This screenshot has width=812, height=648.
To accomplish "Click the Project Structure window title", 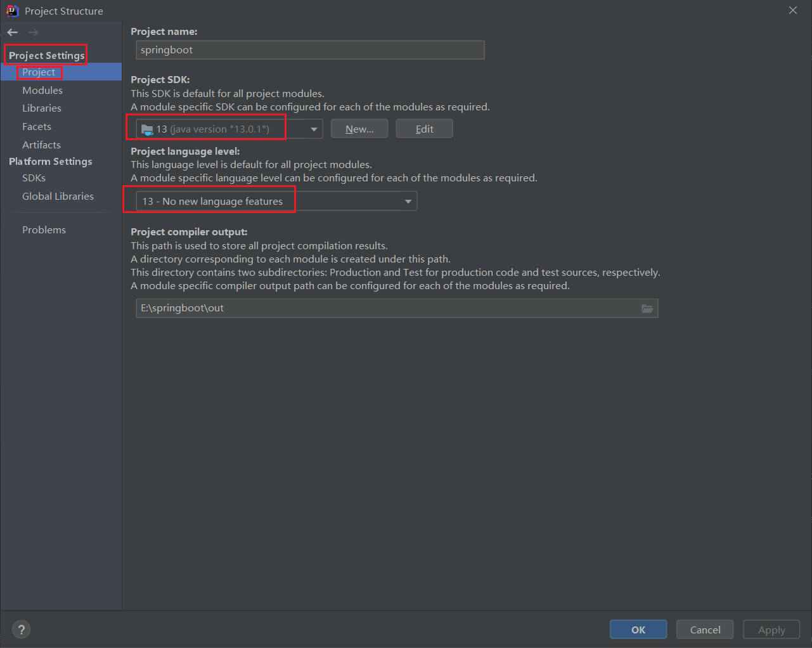I will (x=64, y=11).
